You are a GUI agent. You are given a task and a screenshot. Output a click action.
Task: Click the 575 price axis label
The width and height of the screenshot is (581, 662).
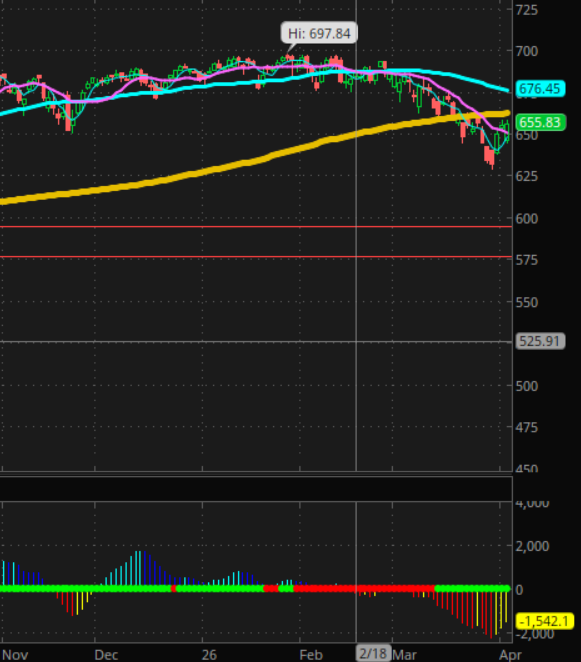(527, 260)
